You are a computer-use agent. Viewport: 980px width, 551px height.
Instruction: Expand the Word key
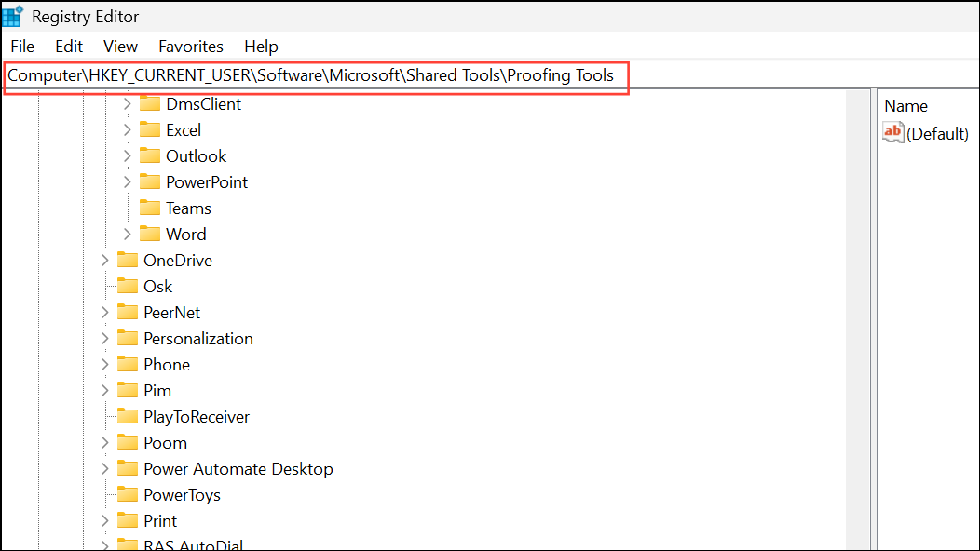pos(127,235)
